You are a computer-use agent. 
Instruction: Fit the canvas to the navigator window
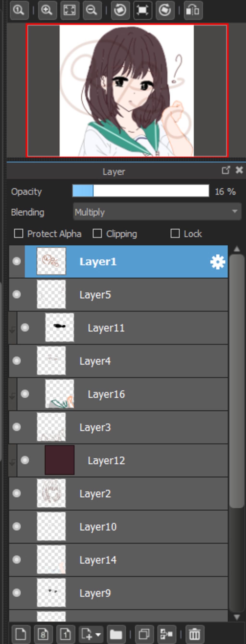pos(70,10)
